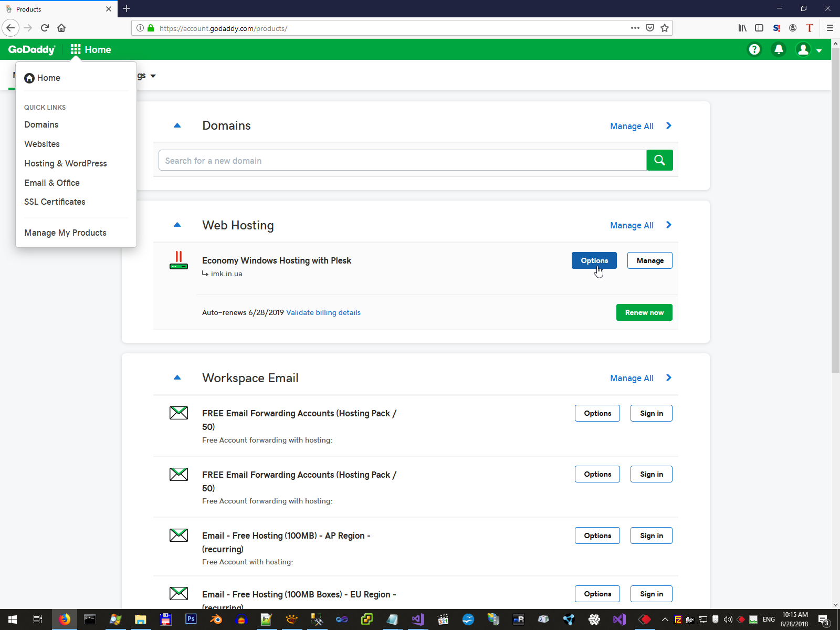Click the page vertical scrollbar
This screenshot has width=840, height=630.
836,210
